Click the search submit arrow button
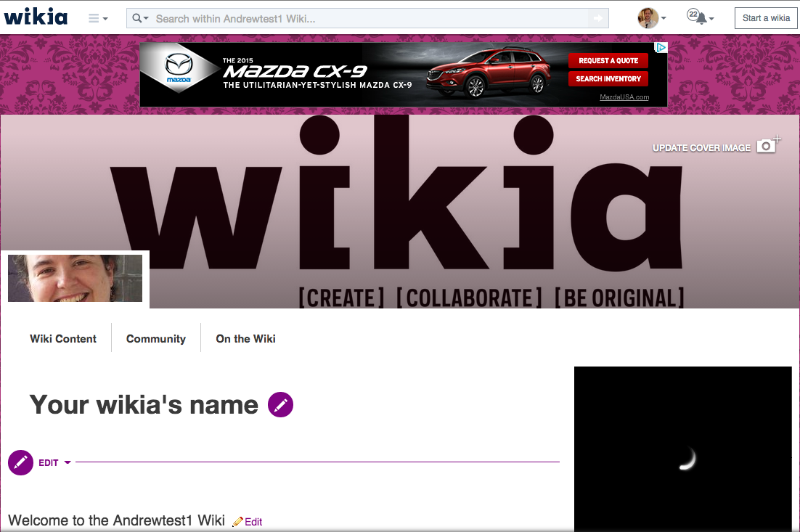Image resolution: width=800 pixels, height=532 pixels. [598, 18]
